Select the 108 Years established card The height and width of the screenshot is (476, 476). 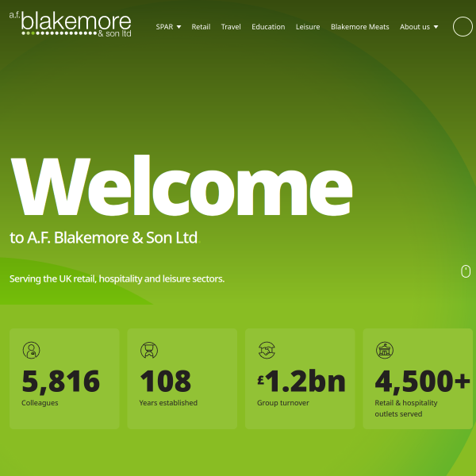coord(182,378)
